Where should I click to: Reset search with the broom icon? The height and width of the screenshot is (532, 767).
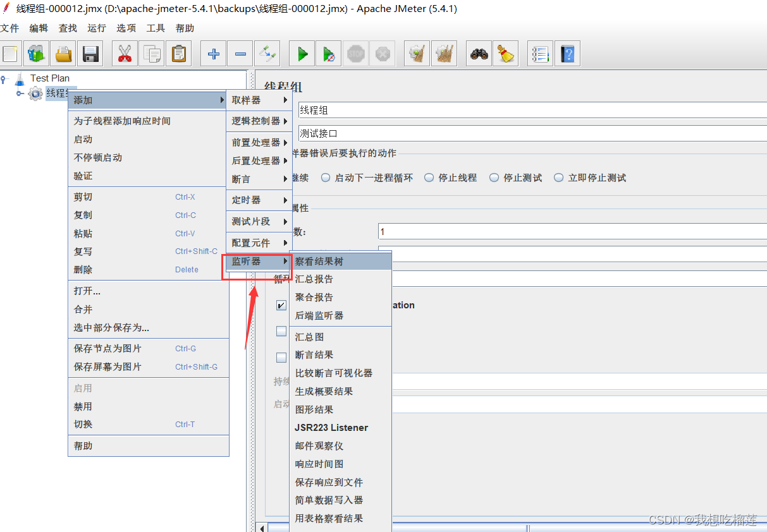point(506,54)
